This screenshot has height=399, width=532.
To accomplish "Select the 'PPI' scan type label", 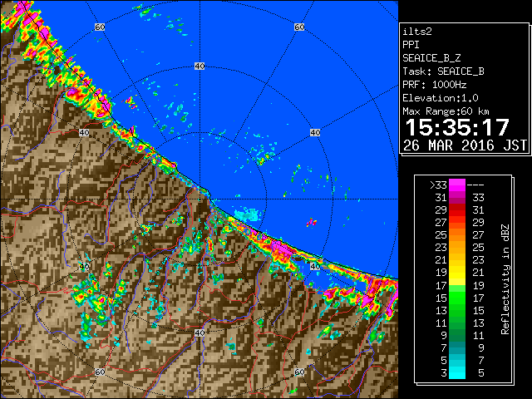I will click(x=411, y=45).
